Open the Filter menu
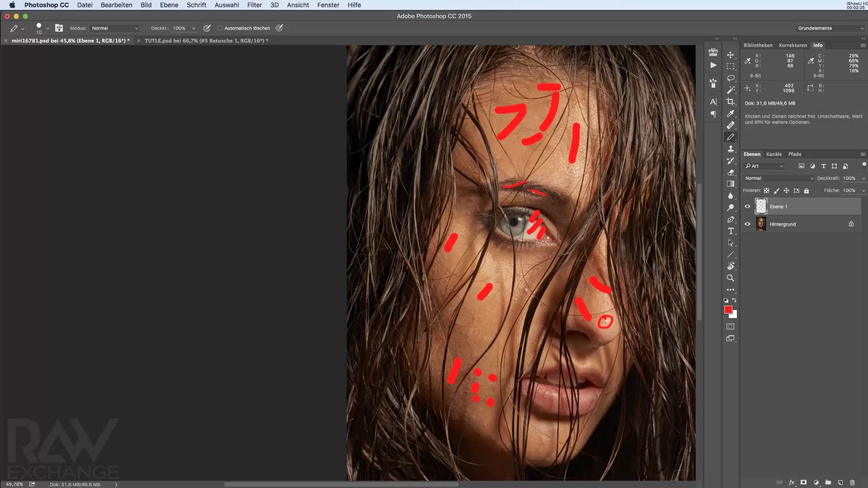868x488 pixels. tap(255, 5)
